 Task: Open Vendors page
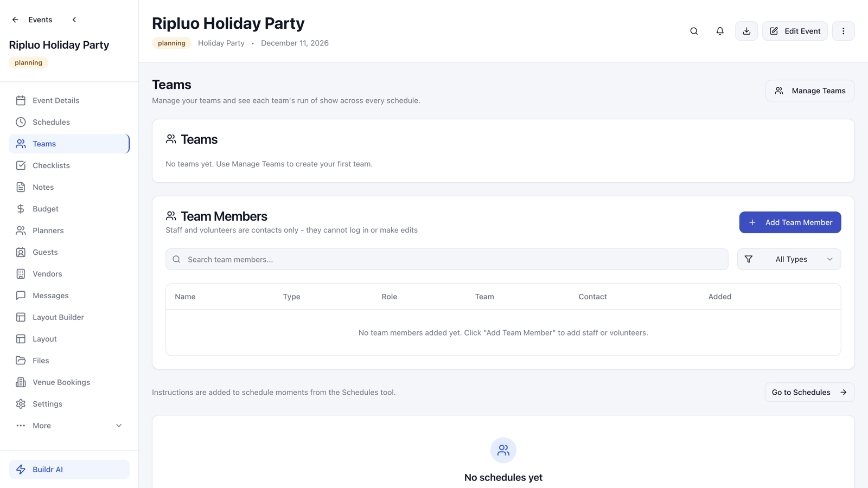pyautogui.click(x=69, y=274)
